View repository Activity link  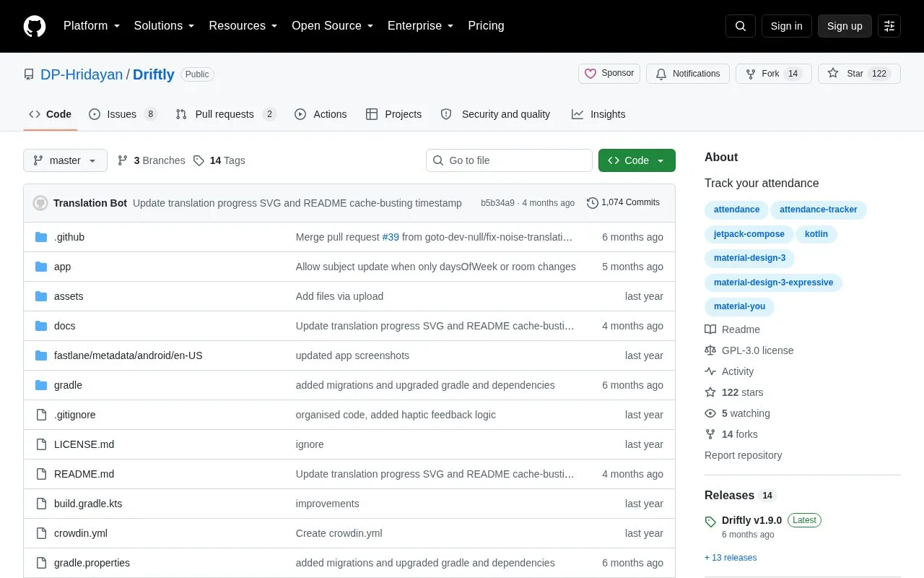(x=730, y=371)
